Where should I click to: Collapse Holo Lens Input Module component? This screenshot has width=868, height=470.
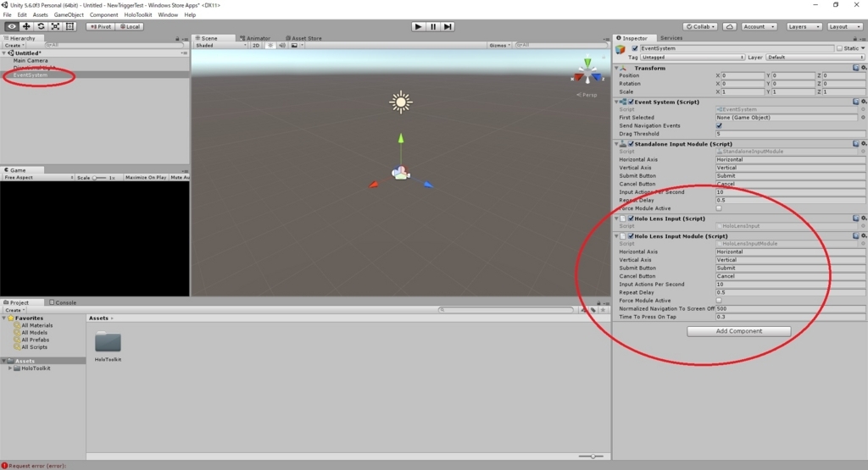pos(616,236)
